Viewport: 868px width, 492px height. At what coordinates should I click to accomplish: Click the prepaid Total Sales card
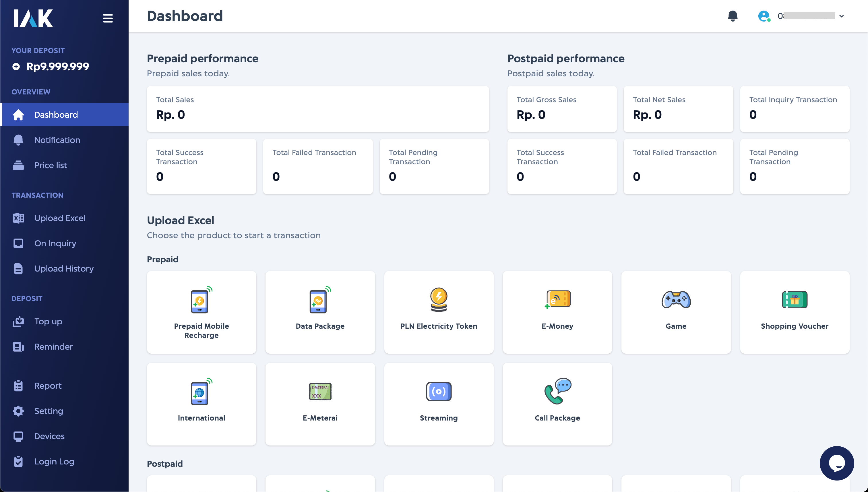[317, 109]
